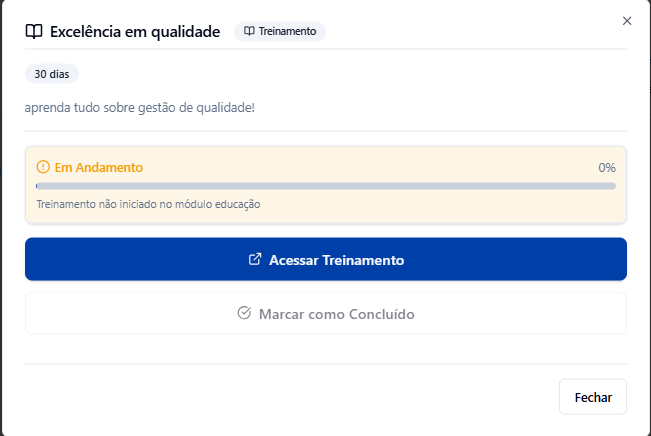Click the word 'Concluído' on the button
Viewport: 651px width, 436px height.
(x=379, y=314)
